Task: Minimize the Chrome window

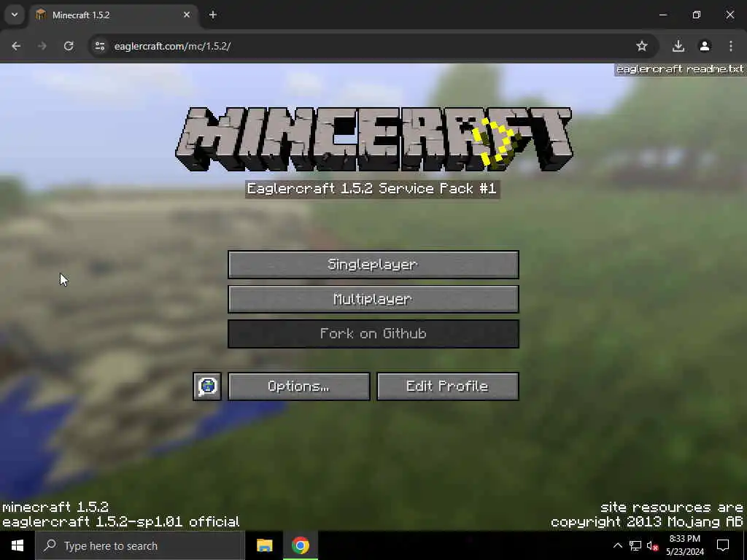Action: tap(663, 15)
